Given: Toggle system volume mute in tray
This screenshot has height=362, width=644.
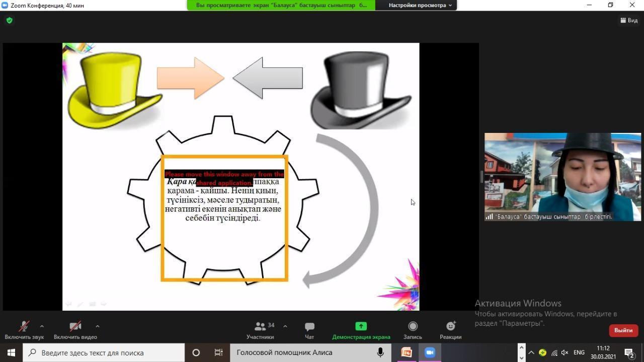Looking at the screenshot, I should [565, 352].
